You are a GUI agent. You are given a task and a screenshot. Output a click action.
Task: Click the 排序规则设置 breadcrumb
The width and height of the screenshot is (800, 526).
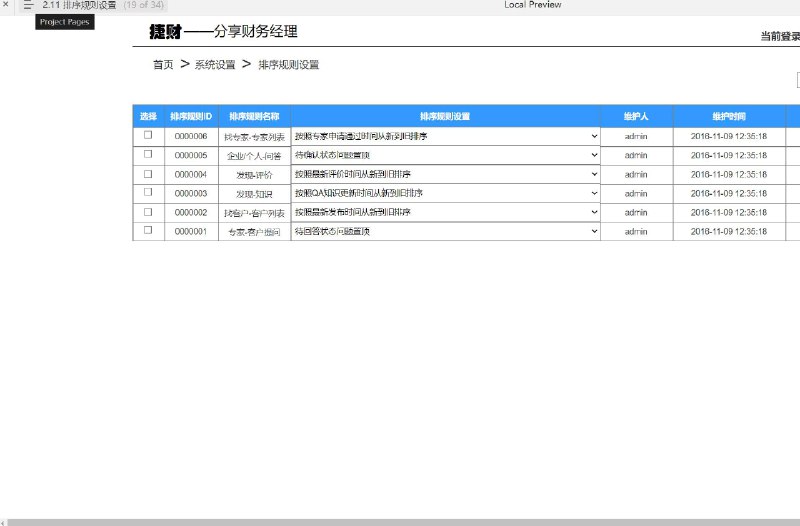(289, 65)
